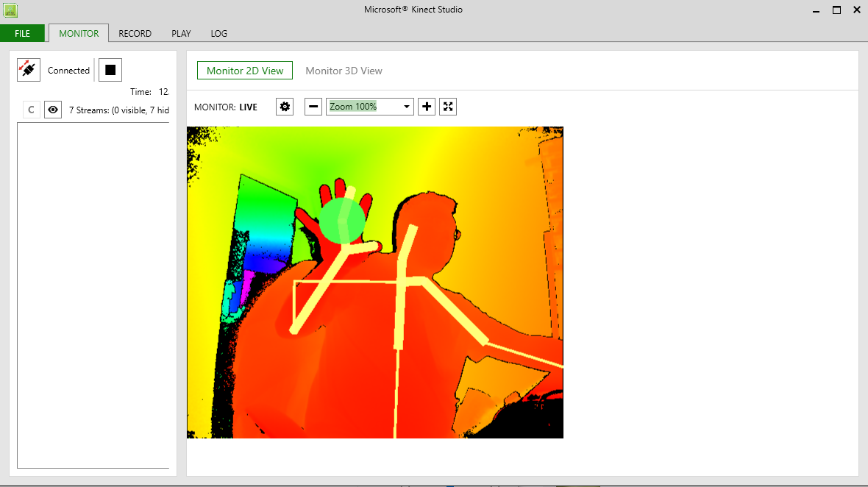Switch to the PLAY tab
The height and width of the screenshot is (487, 868).
point(181,33)
